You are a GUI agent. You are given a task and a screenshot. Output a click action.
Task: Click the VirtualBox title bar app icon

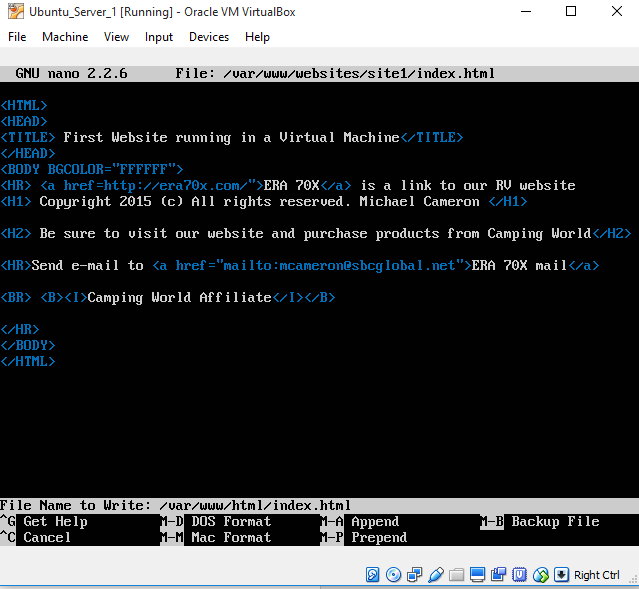15,11
